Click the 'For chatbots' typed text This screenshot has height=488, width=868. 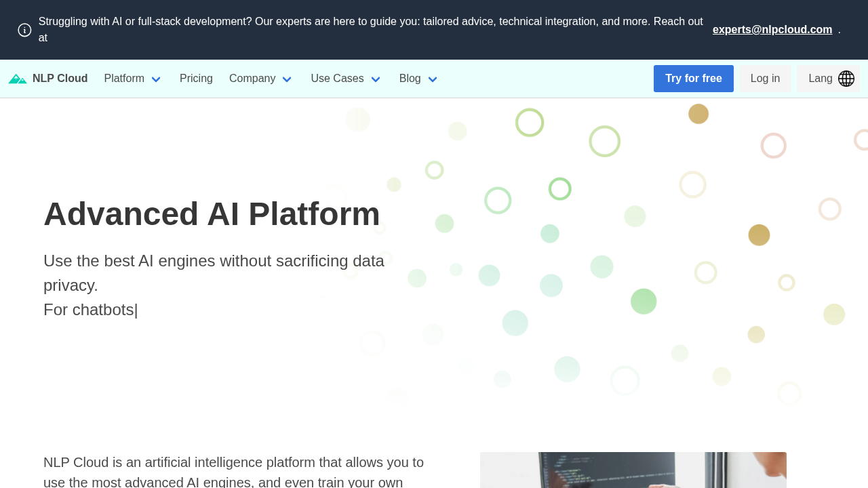click(x=91, y=310)
